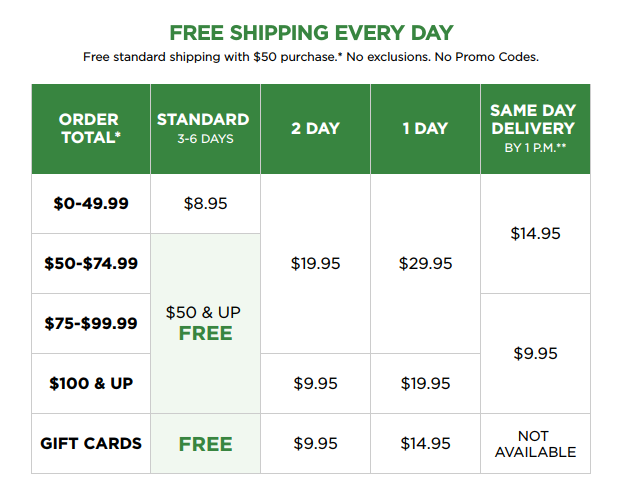The height and width of the screenshot is (494, 619).
Task: Click the FREE SHIPPING EVERY DAY heading
Action: pyautogui.click(x=311, y=33)
